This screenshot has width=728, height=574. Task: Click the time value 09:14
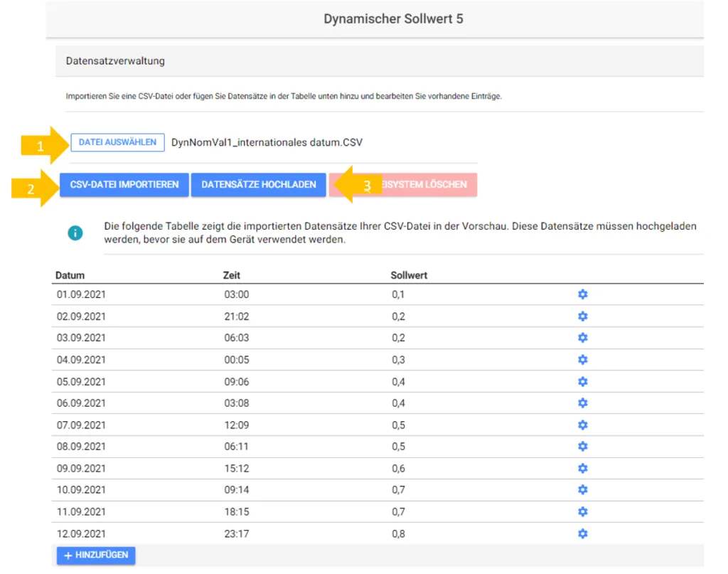click(x=237, y=489)
